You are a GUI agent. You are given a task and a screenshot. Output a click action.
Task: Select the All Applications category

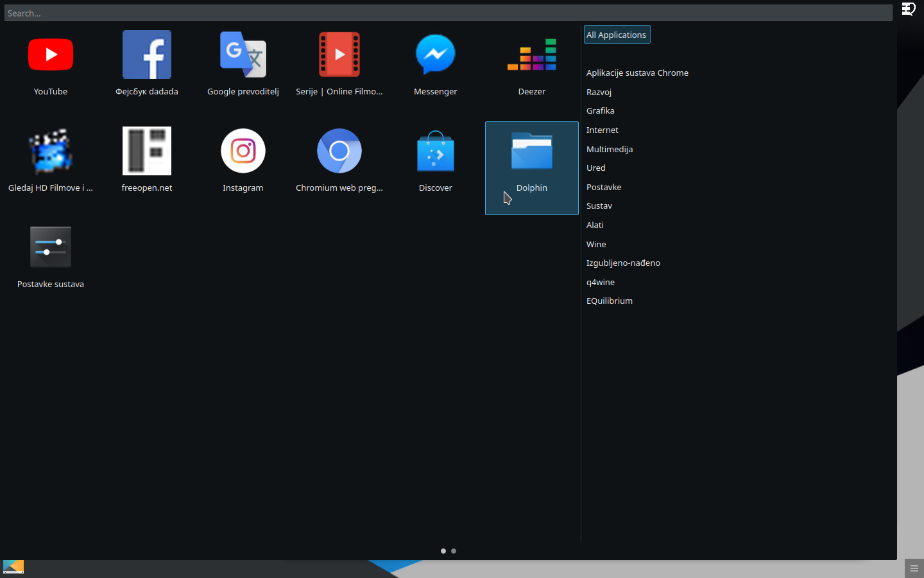click(617, 35)
